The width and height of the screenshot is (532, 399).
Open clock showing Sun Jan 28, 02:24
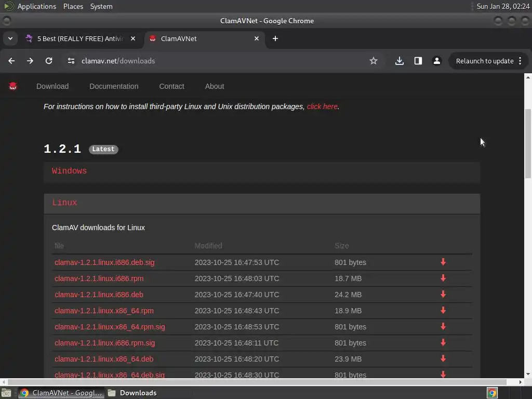pos(503,6)
